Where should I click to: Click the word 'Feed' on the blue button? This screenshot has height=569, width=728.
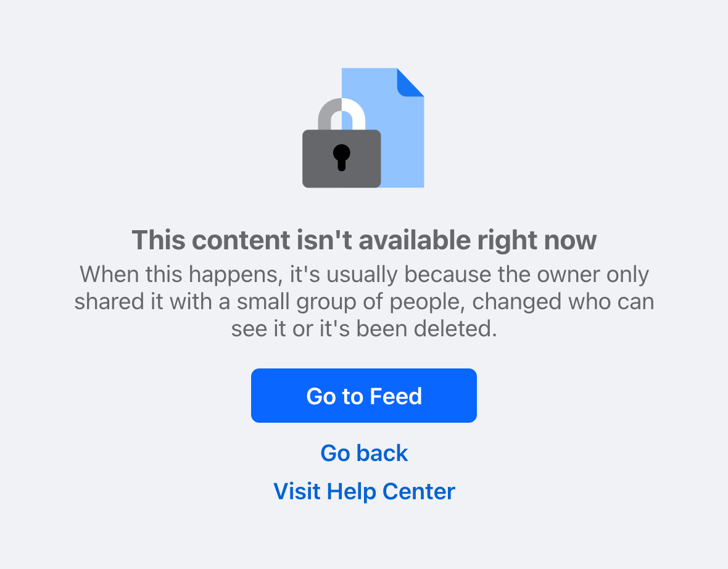pos(396,396)
